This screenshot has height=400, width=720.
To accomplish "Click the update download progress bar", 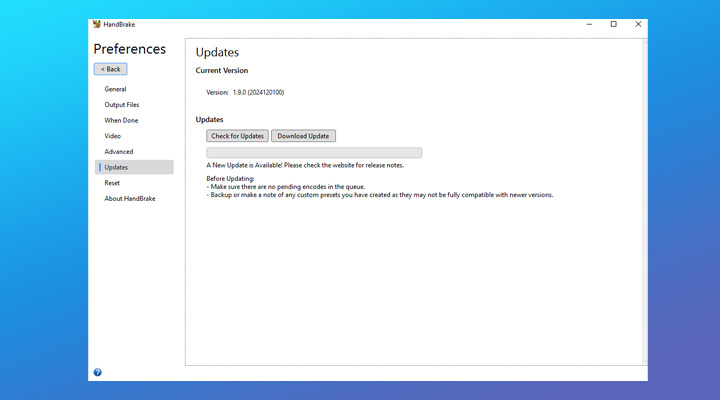I will (314, 152).
